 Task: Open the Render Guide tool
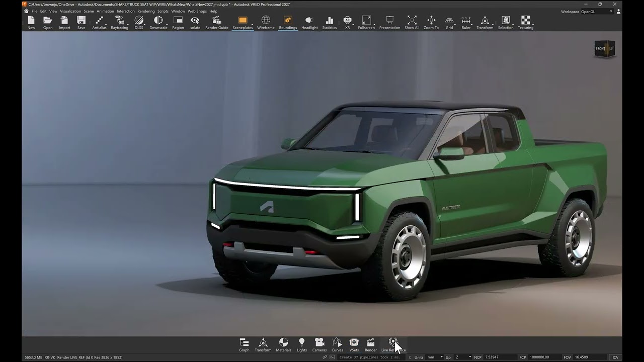[217, 22]
